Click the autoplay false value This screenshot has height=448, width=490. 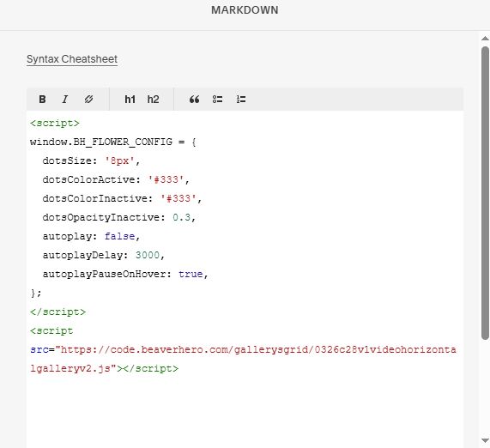point(119,236)
